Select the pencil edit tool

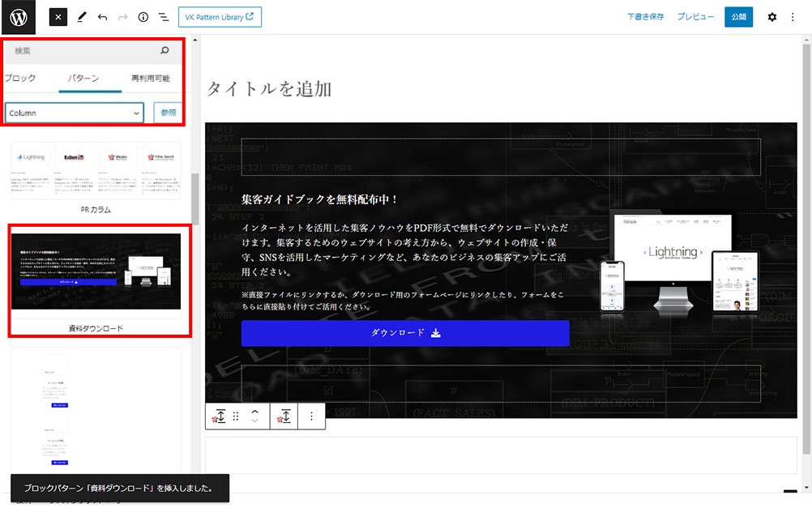point(82,17)
